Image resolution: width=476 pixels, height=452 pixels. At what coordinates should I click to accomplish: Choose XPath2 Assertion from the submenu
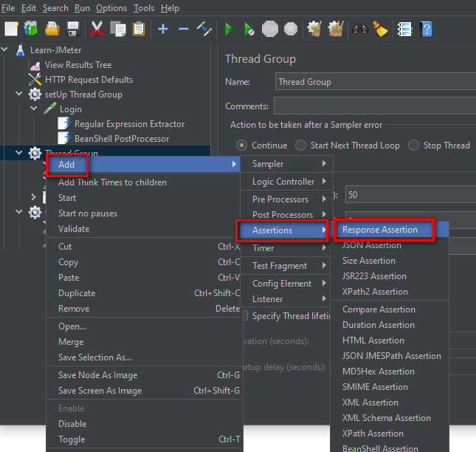click(x=390, y=292)
